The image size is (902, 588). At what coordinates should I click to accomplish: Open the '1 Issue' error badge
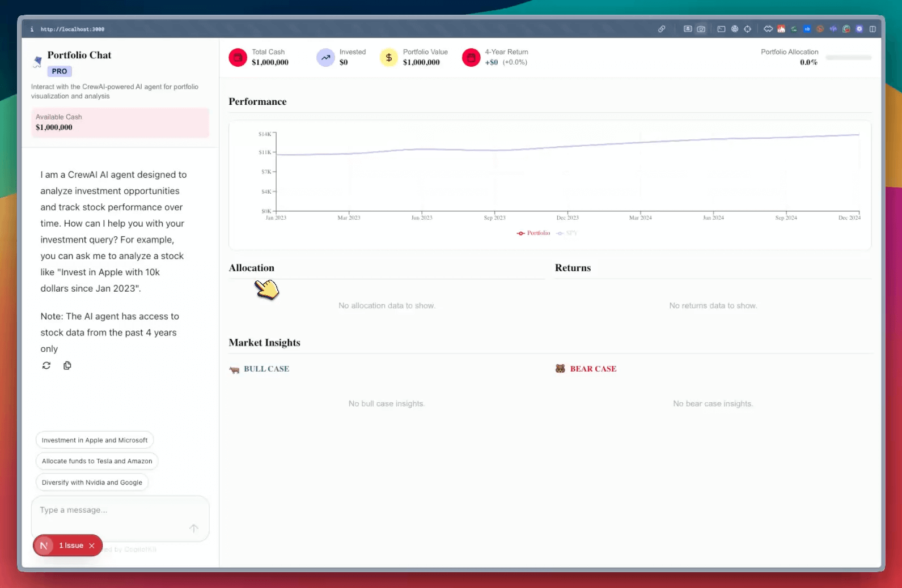click(71, 546)
